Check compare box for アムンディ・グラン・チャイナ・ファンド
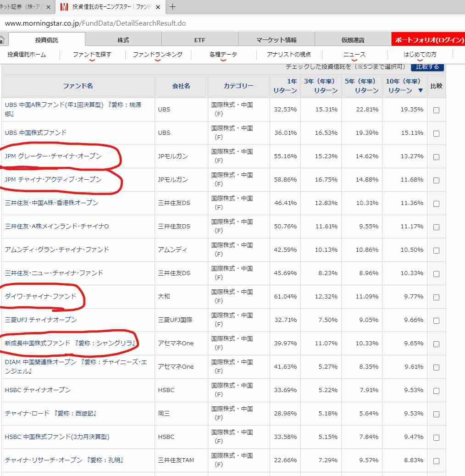The width and height of the screenshot is (465, 476). pyautogui.click(x=436, y=250)
